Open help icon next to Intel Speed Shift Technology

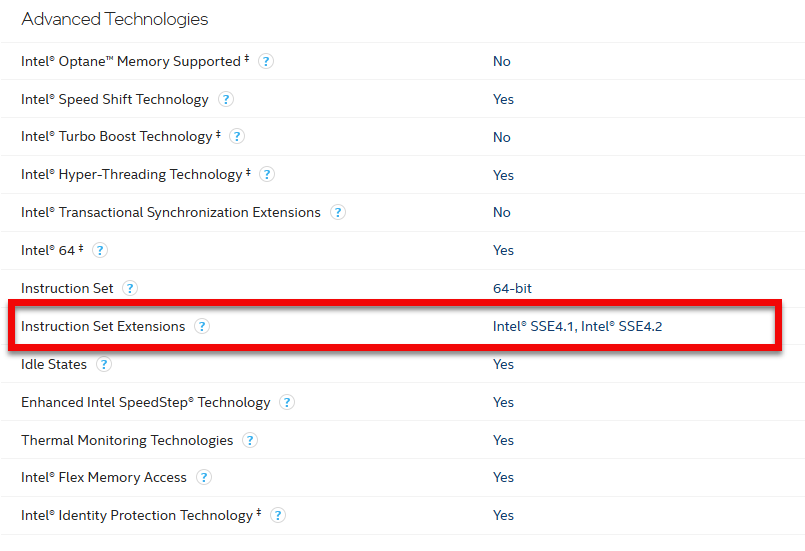tap(226, 99)
